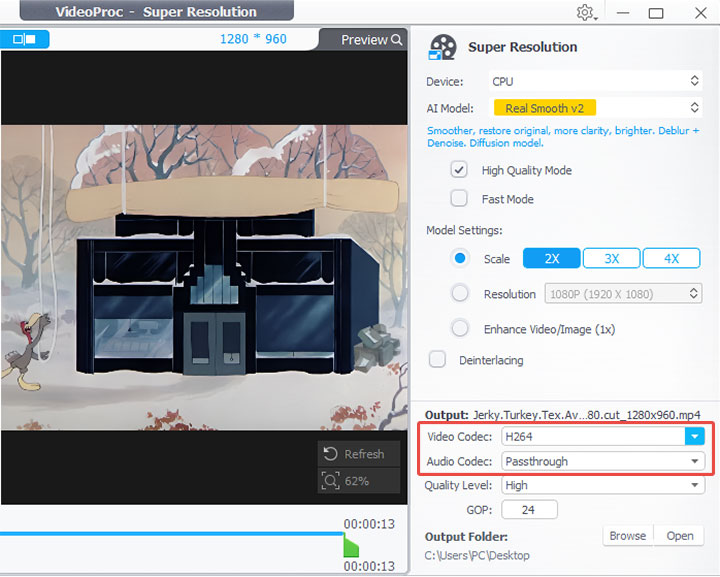The image size is (720, 577).
Task: Maximize the VideoProc window
Action: pos(656,13)
